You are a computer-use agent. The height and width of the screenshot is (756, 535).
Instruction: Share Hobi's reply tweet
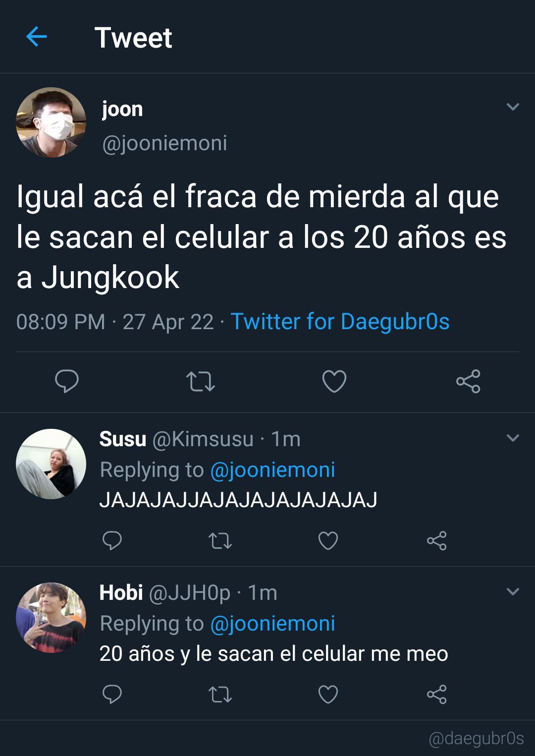(437, 694)
